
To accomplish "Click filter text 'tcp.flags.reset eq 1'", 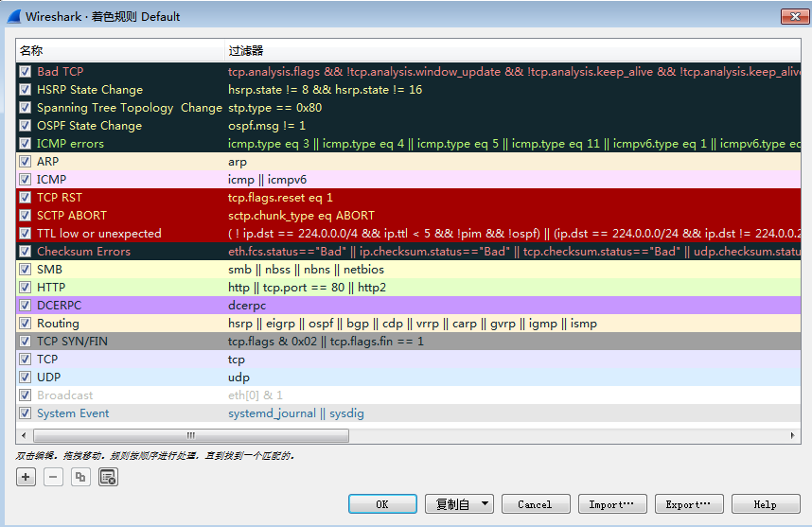I will coord(281,198).
